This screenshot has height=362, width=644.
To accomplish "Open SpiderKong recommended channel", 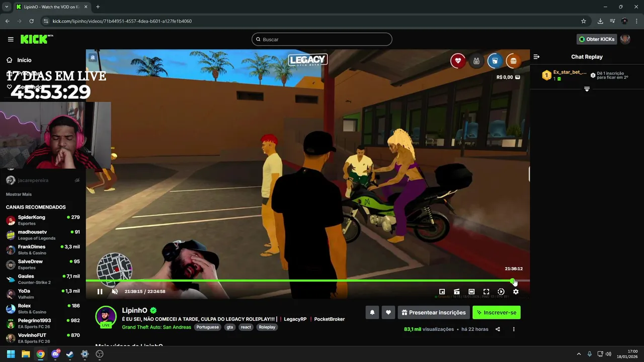I will pos(43,220).
